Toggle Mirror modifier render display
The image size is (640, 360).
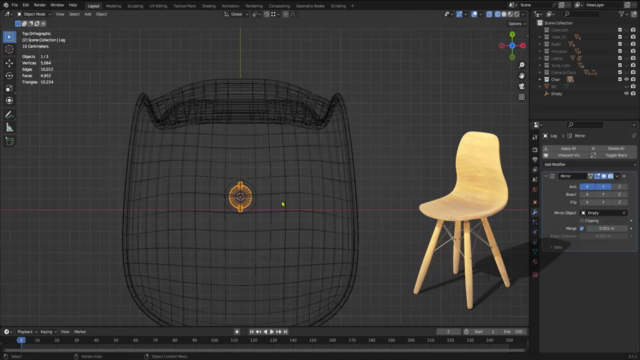[610, 176]
